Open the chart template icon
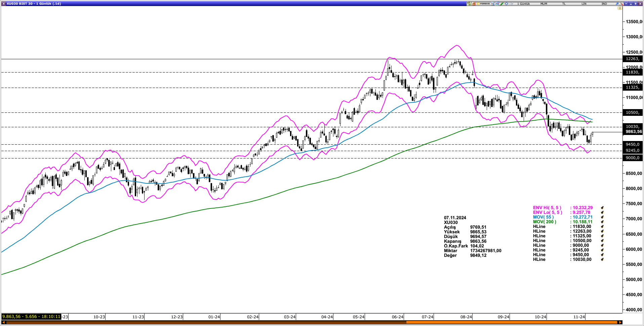The height and width of the screenshot is (326, 644). (x=497, y=4)
